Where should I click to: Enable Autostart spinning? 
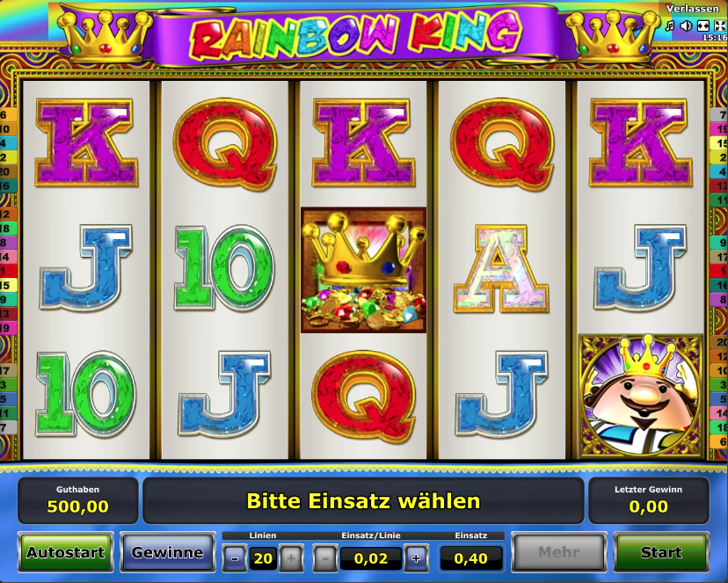click(x=65, y=552)
